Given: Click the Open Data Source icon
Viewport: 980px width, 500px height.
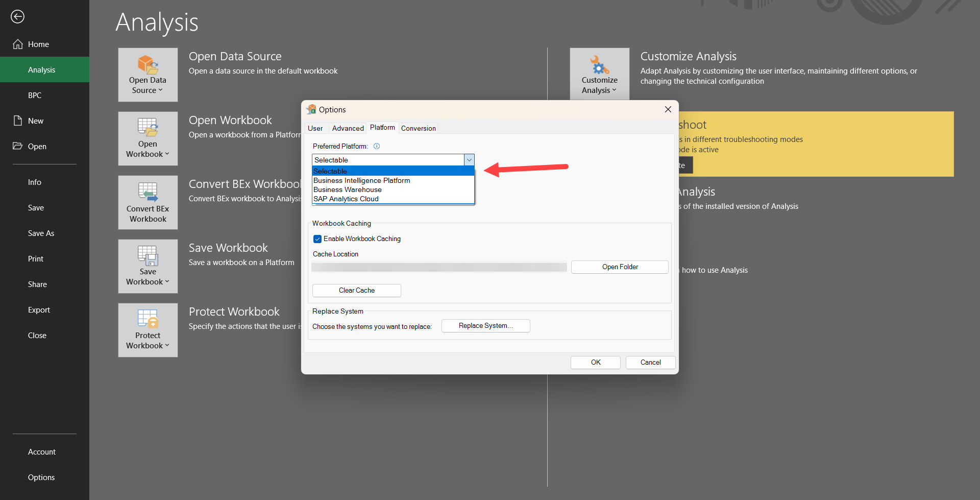Looking at the screenshot, I should (148, 64).
